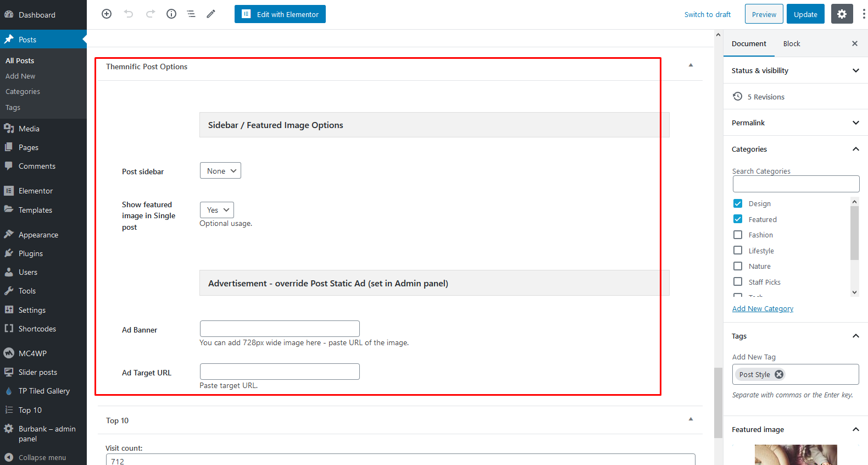868x465 pixels.
Task: Enable the Staff Picks category
Action: coord(738,281)
